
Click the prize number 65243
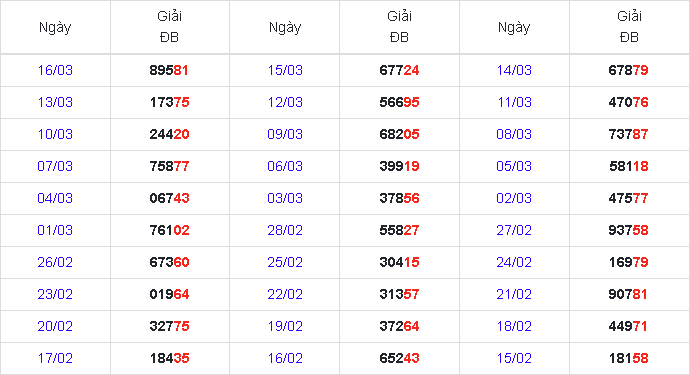coord(399,358)
